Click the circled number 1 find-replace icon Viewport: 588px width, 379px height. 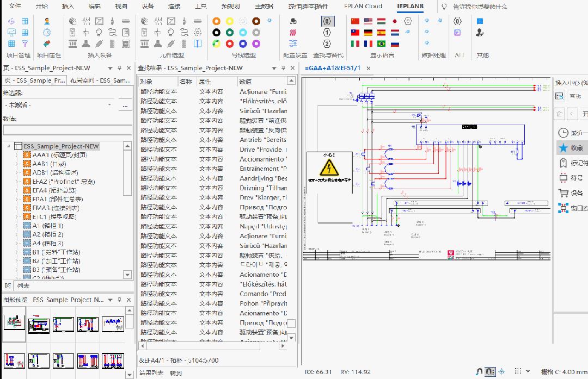click(327, 33)
